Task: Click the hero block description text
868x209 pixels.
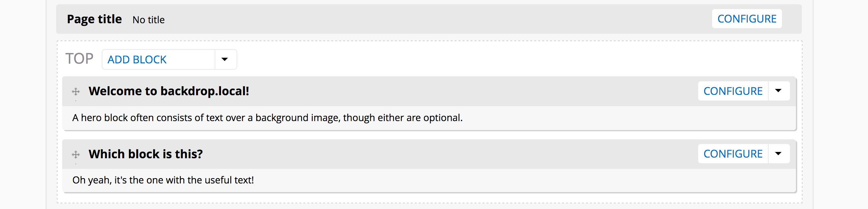Action: [267, 118]
